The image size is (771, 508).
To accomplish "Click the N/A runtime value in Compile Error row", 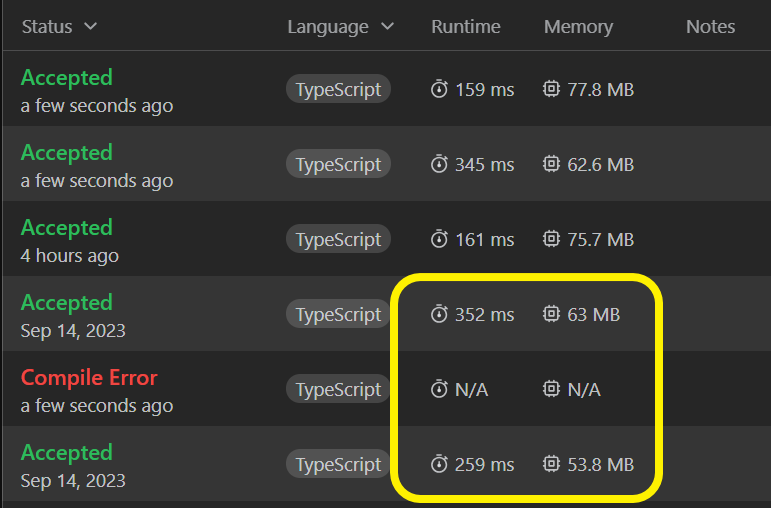I will [x=472, y=389].
